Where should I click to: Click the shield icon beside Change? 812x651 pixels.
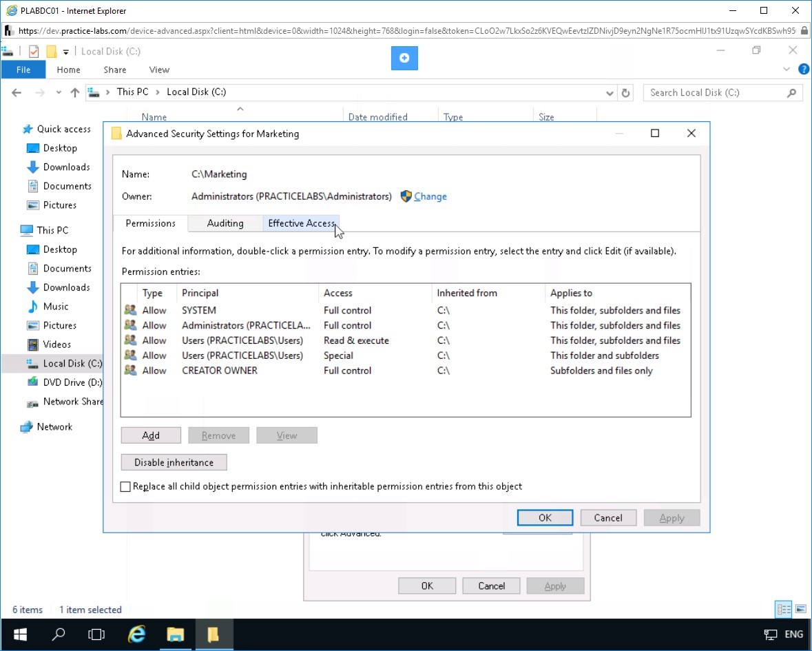click(406, 196)
